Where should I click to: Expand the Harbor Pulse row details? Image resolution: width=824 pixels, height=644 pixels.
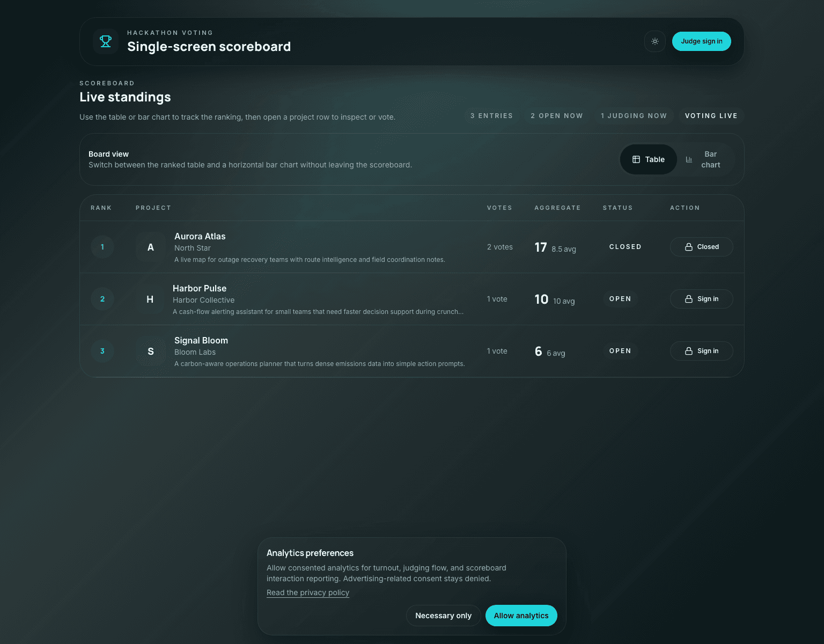(322, 299)
